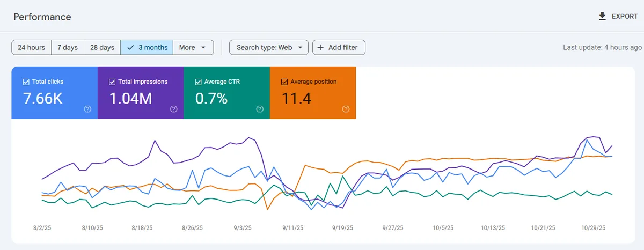
Task: Open help icon on Total impressions card
Action: (173, 109)
